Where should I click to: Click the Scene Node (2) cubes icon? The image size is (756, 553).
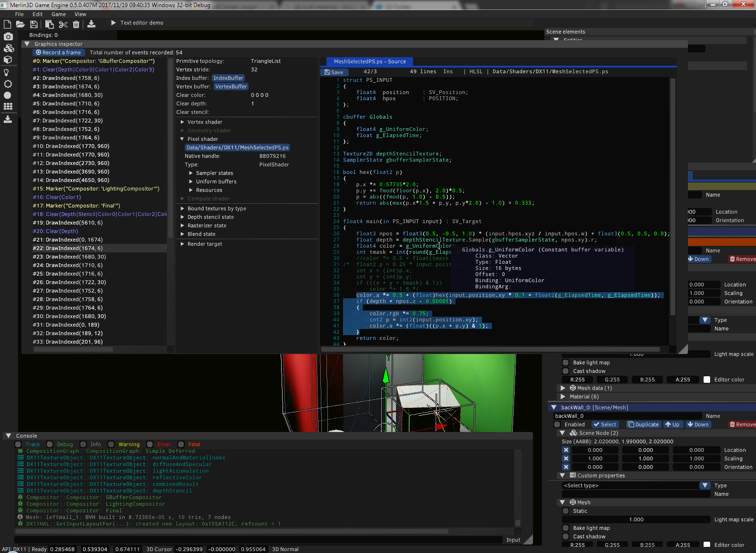[x=574, y=433]
